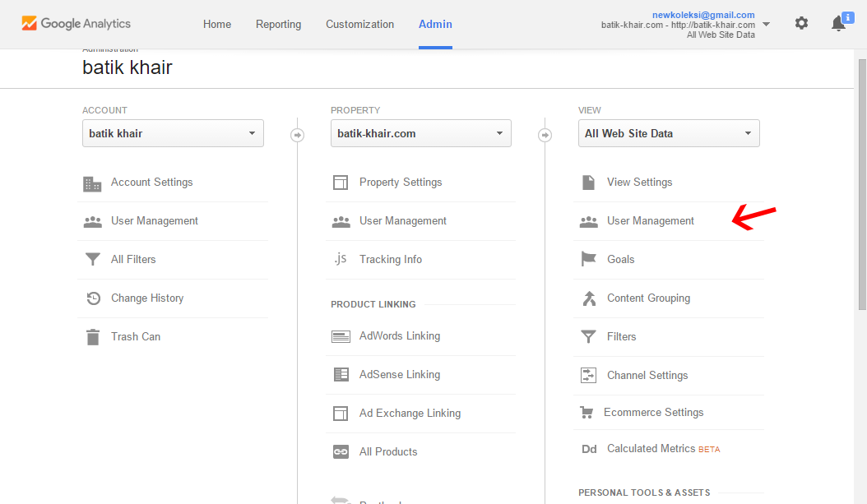Open Ad Exchange Linking

pos(410,414)
